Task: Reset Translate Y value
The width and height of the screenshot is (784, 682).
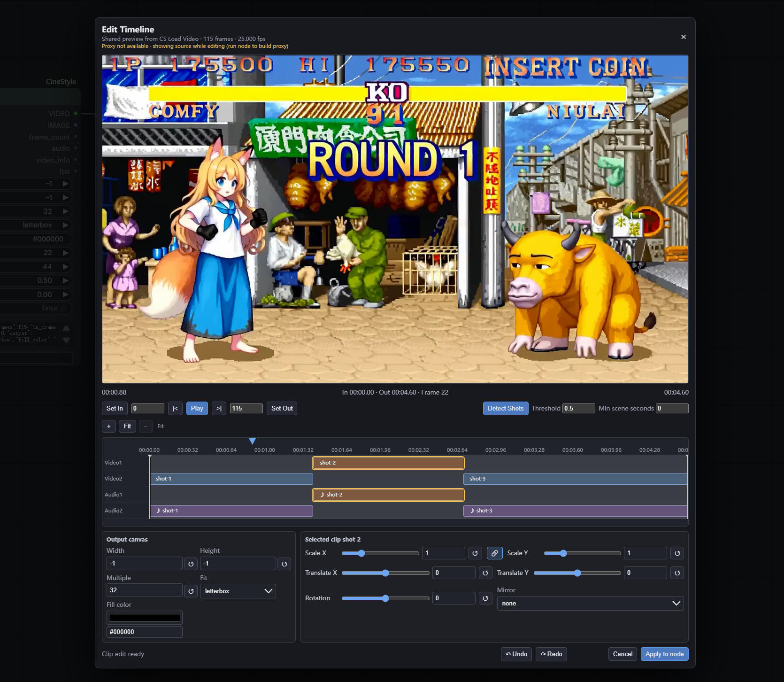Action: 677,573
